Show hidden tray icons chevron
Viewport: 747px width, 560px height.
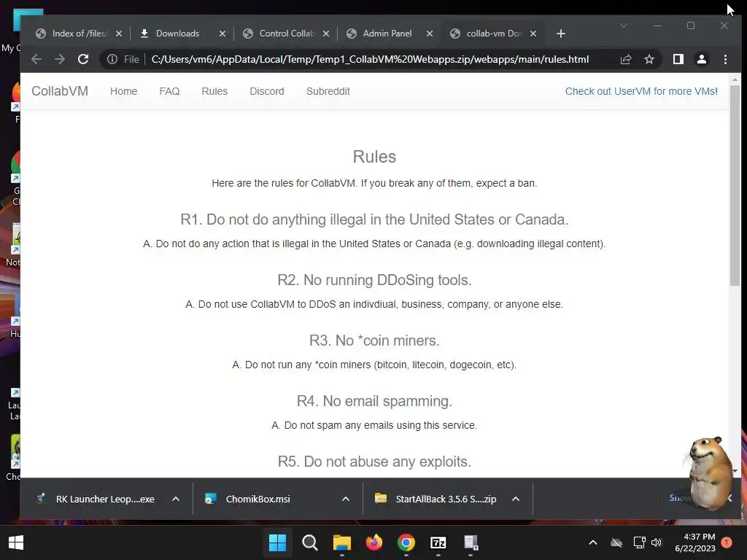(592, 542)
